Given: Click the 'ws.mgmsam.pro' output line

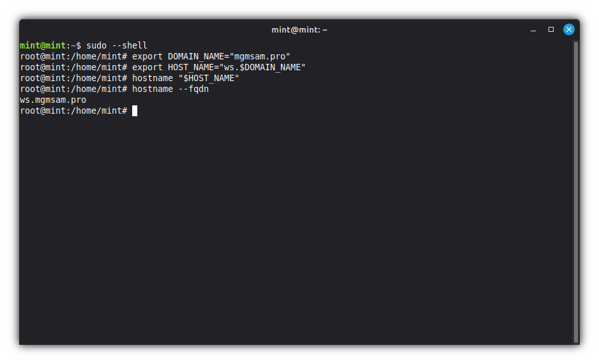Looking at the screenshot, I should (53, 100).
